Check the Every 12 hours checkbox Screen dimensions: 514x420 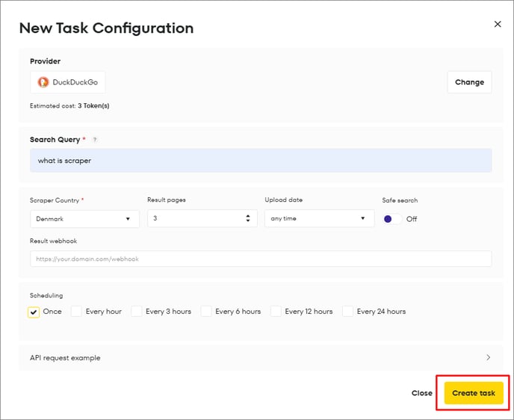(x=276, y=311)
